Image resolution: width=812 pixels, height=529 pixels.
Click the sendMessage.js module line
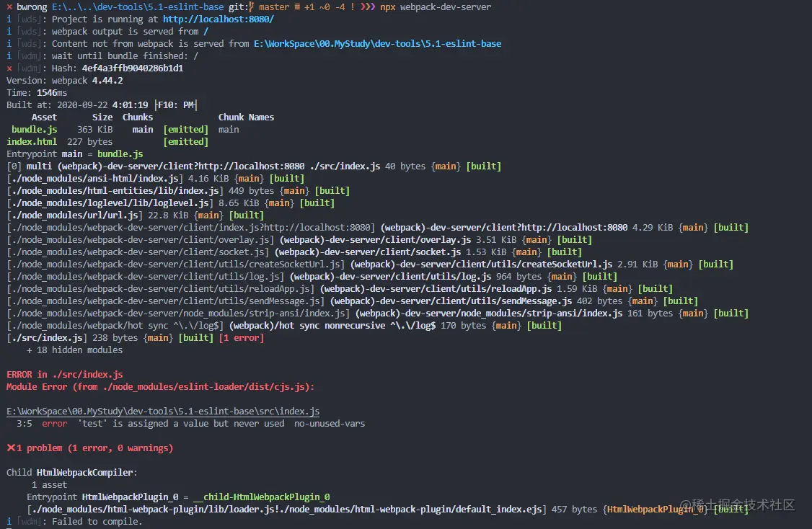point(352,301)
